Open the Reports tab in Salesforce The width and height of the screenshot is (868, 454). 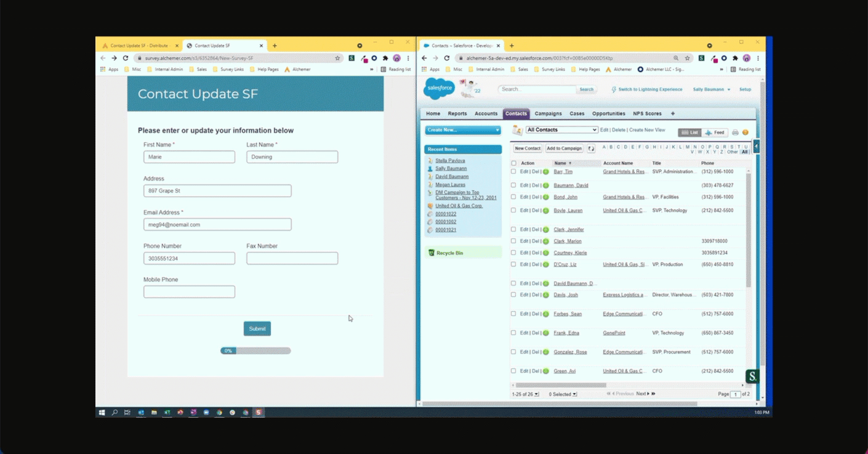[457, 113]
